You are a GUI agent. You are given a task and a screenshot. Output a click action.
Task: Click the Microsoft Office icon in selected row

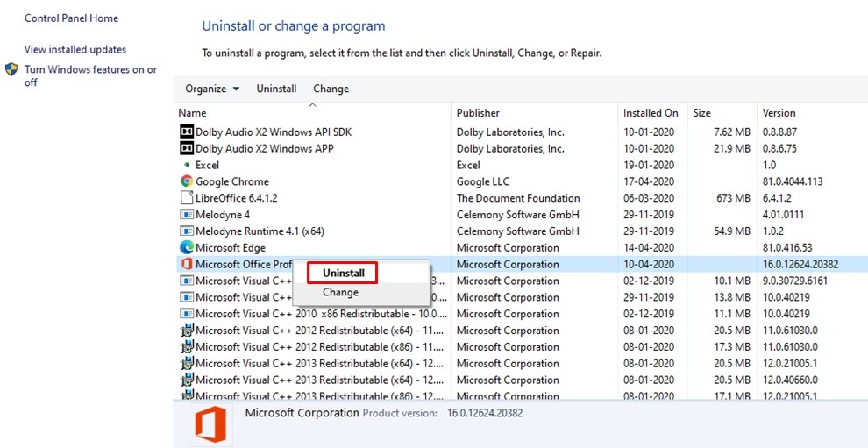(187, 264)
